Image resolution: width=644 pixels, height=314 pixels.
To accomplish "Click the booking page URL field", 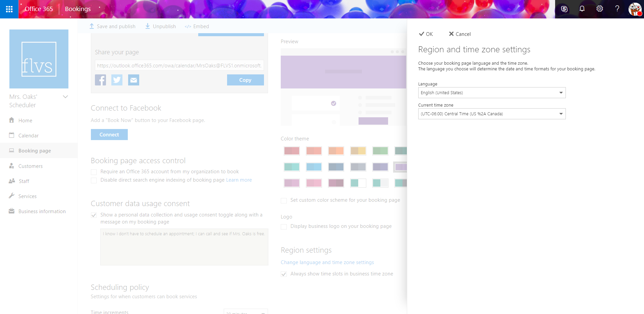I will tap(179, 65).
